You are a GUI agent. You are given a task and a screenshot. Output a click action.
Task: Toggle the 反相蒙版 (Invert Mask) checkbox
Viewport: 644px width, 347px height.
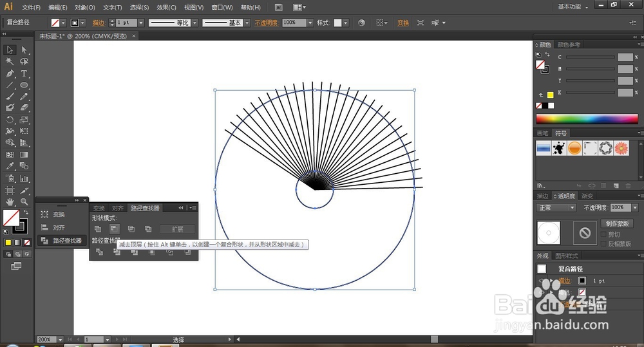click(604, 243)
